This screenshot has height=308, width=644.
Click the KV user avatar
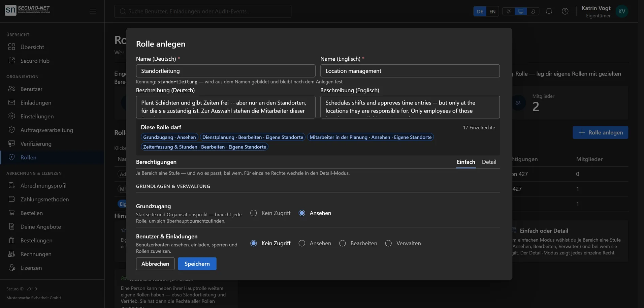pyautogui.click(x=622, y=11)
